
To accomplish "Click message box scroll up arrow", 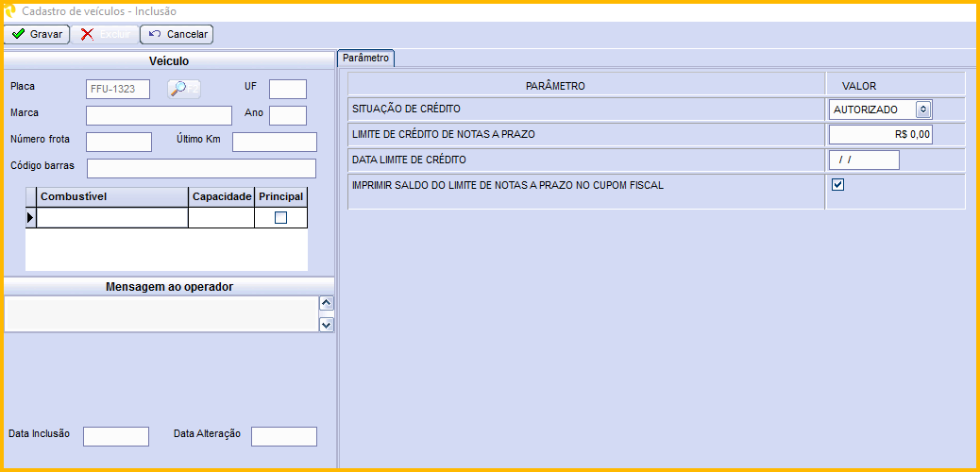I will [327, 303].
